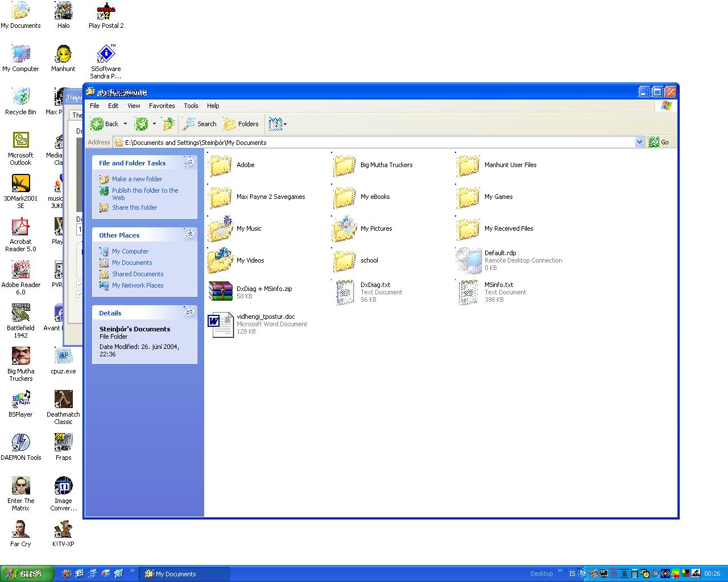Click the Make a new folder link
The height and width of the screenshot is (582, 728).
tap(136, 179)
